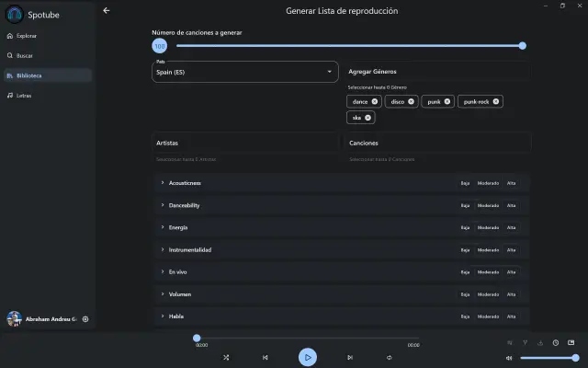The height and width of the screenshot is (368, 588).
Task: Toggle repeat mode in player
Action: pos(390,357)
